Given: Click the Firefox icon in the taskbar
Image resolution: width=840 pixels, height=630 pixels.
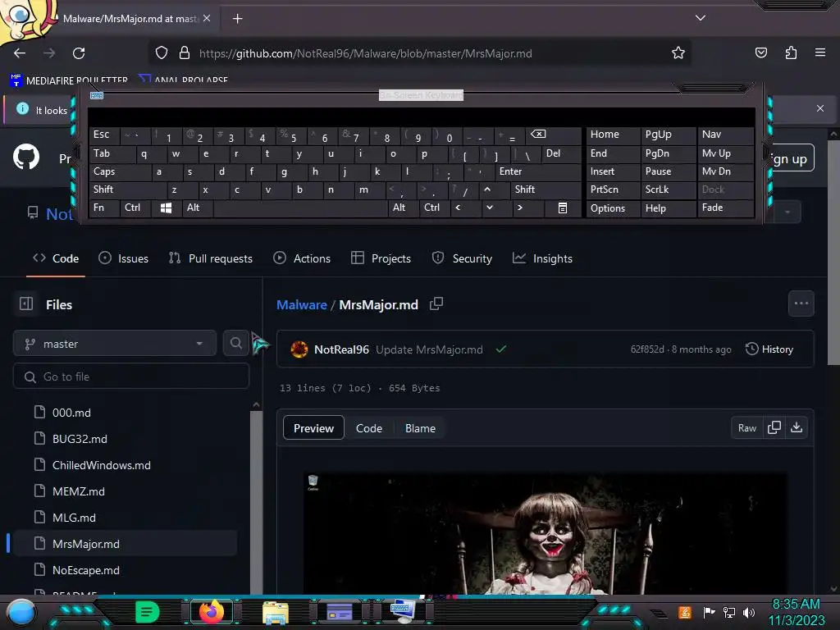Looking at the screenshot, I should [212, 611].
